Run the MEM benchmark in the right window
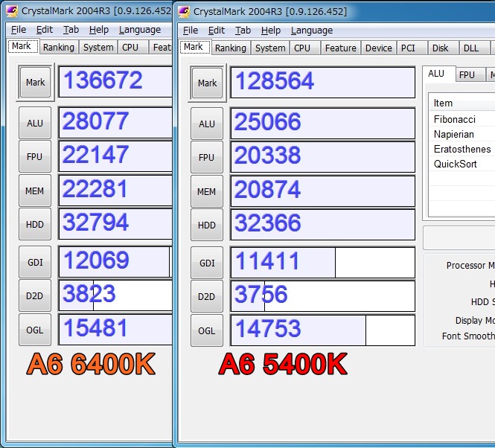Screen dimensions: 495x448 click(x=207, y=191)
